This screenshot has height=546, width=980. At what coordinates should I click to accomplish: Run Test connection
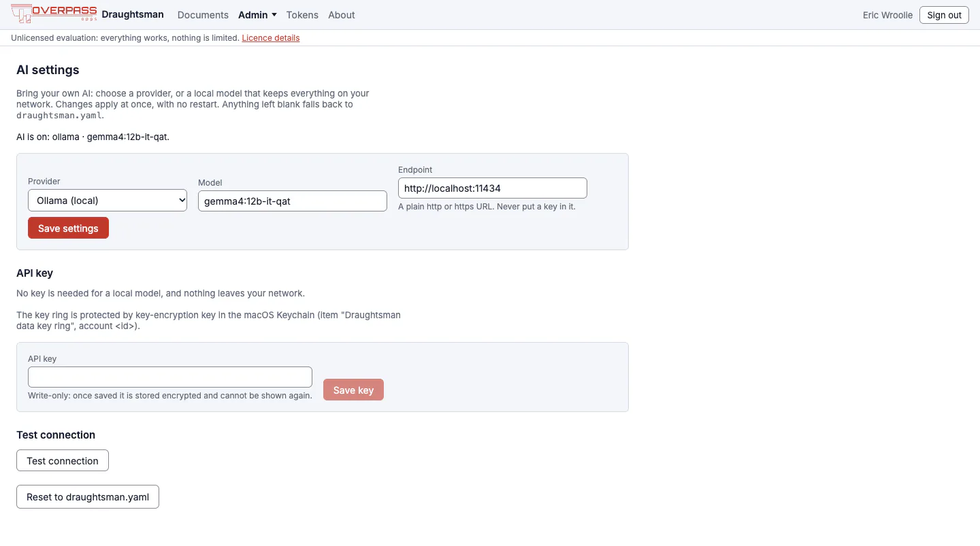(63, 460)
